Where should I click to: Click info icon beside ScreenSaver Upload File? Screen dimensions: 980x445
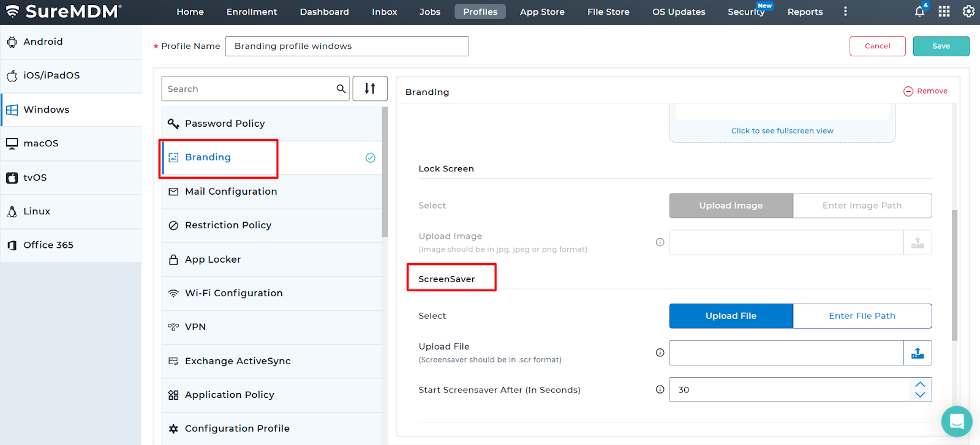(660, 353)
